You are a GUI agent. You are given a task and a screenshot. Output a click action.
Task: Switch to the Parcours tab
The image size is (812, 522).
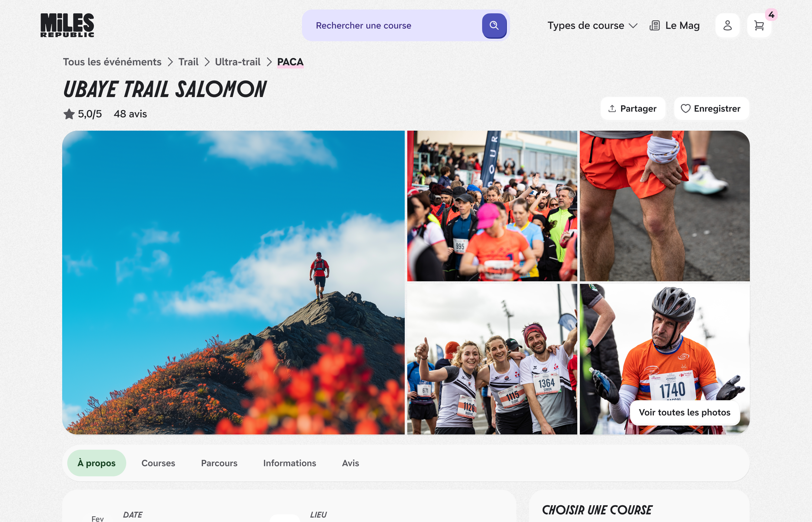tap(219, 463)
